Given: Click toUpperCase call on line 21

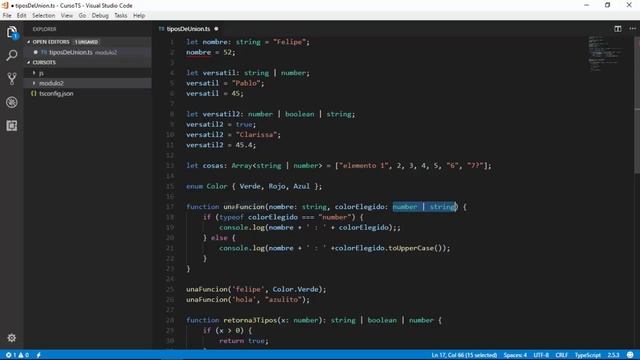Looking at the screenshot, I should (411, 248).
